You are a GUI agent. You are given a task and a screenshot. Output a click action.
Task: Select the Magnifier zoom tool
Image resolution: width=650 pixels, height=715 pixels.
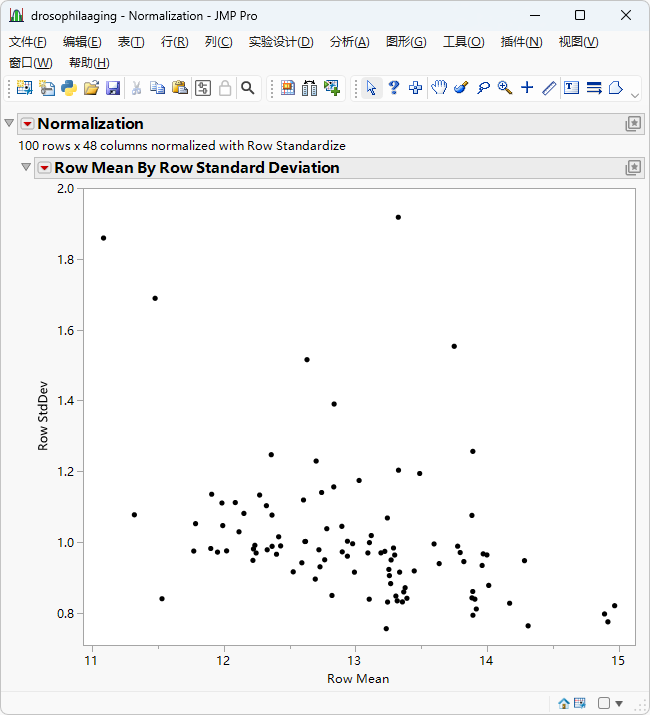click(x=505, y=88)
